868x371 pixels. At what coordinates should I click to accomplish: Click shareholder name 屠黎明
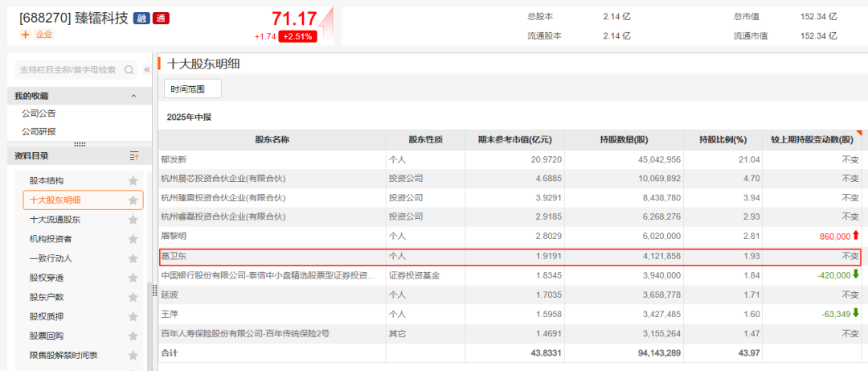pos(173,236)
